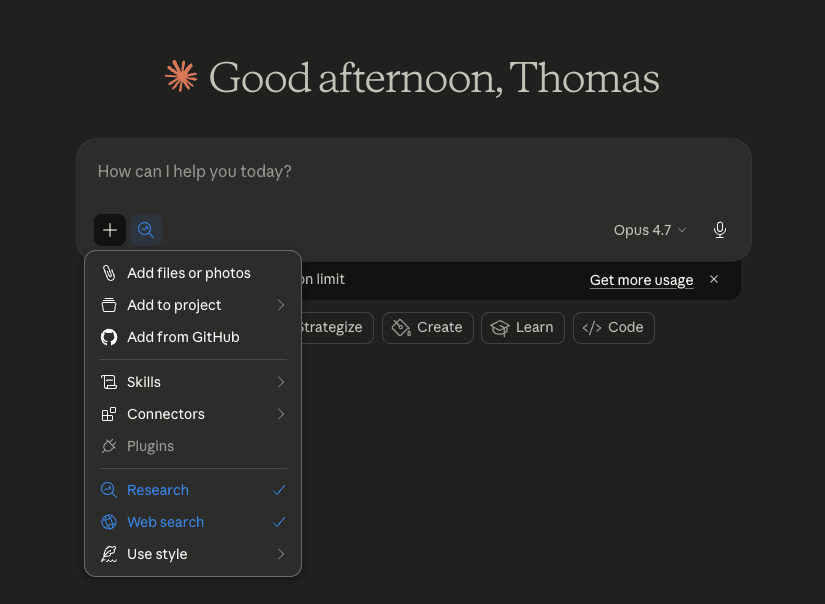825x604 pixels.
Task: Click the Research magnifier icon in menu
Action: [109, 490]
